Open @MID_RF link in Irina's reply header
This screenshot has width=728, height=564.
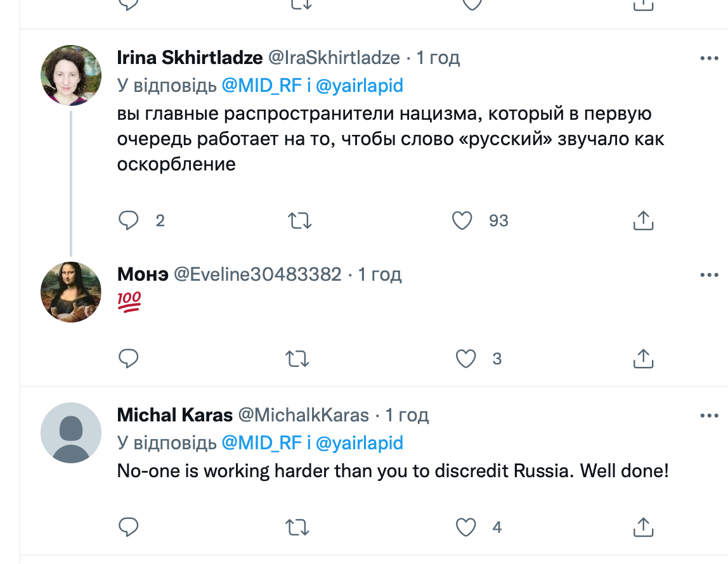click(261, 86)
